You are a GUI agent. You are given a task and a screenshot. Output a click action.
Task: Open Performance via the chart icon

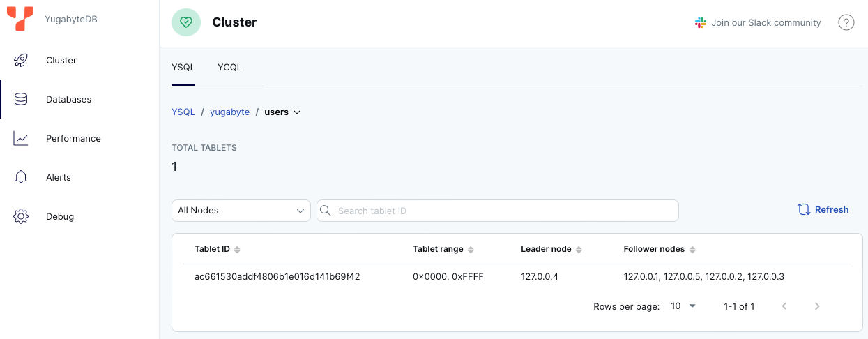21,139
